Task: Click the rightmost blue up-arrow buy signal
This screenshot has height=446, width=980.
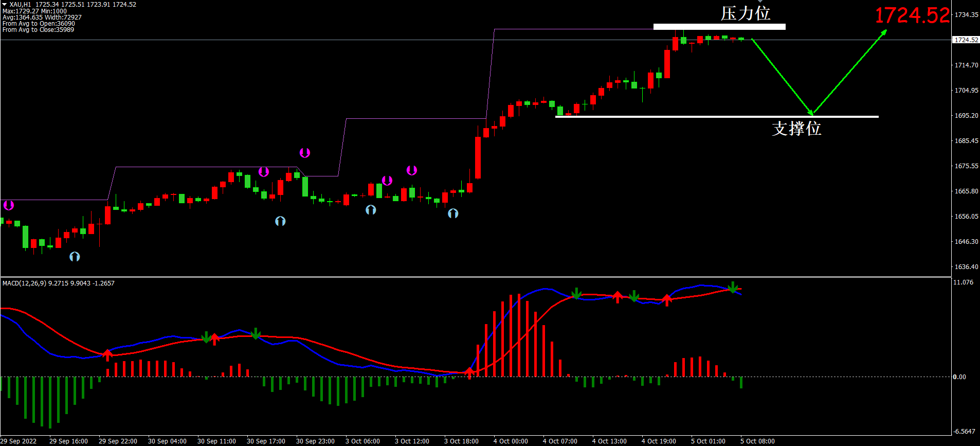Action: coord(453,213)
